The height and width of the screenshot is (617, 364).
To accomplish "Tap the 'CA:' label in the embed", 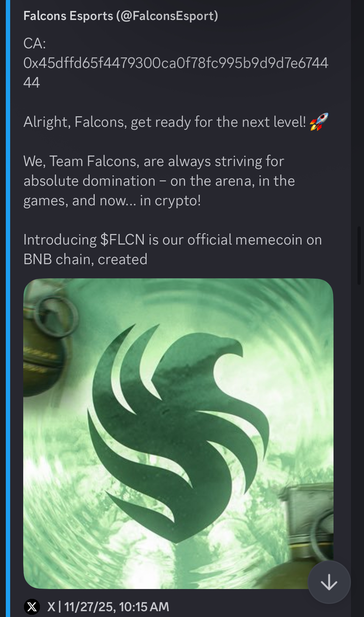I will pos(35,44).
